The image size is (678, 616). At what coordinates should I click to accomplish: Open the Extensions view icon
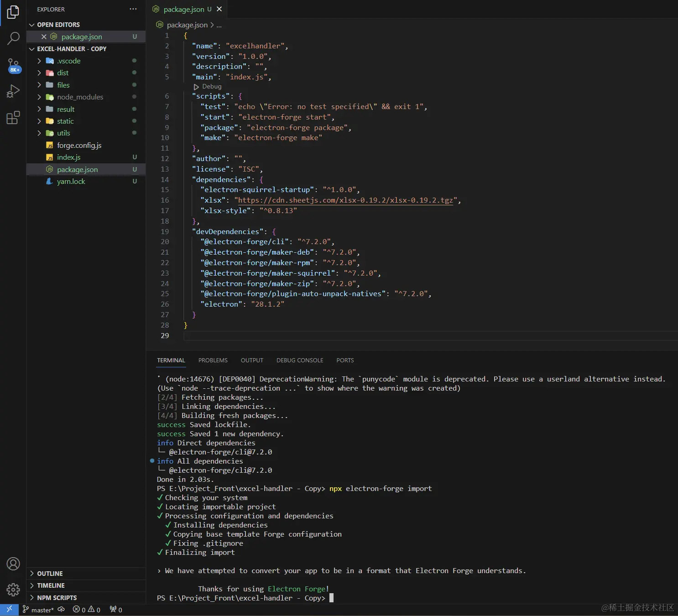13,118
